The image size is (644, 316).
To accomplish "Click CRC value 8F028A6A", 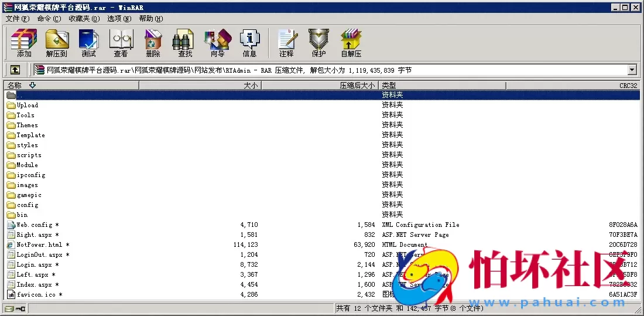I will (x=623, y=225).
